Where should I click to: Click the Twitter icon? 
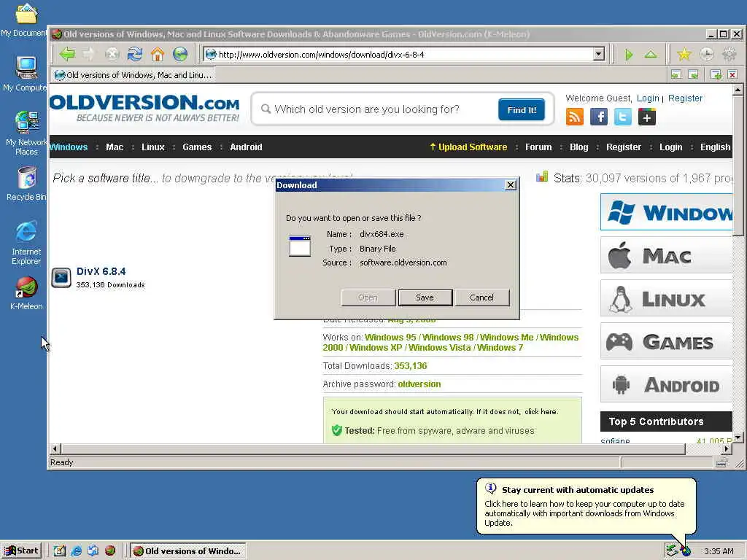point(623,117)
